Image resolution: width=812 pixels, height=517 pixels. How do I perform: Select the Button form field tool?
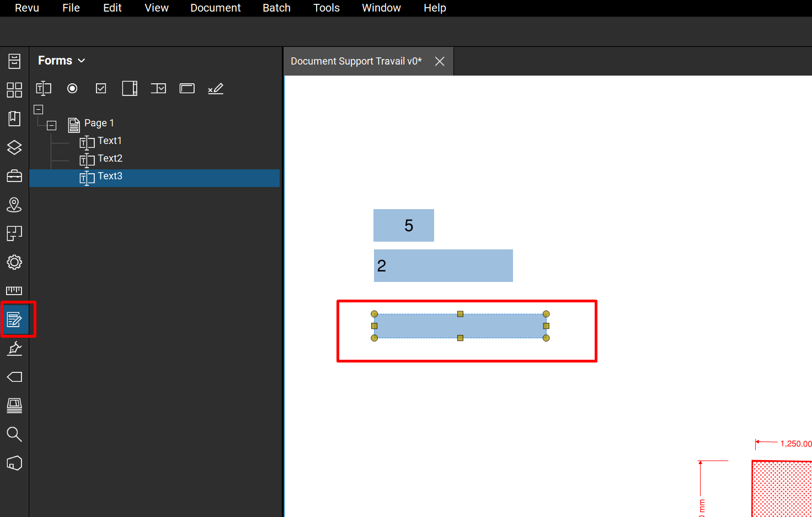(x=187, y=88)
